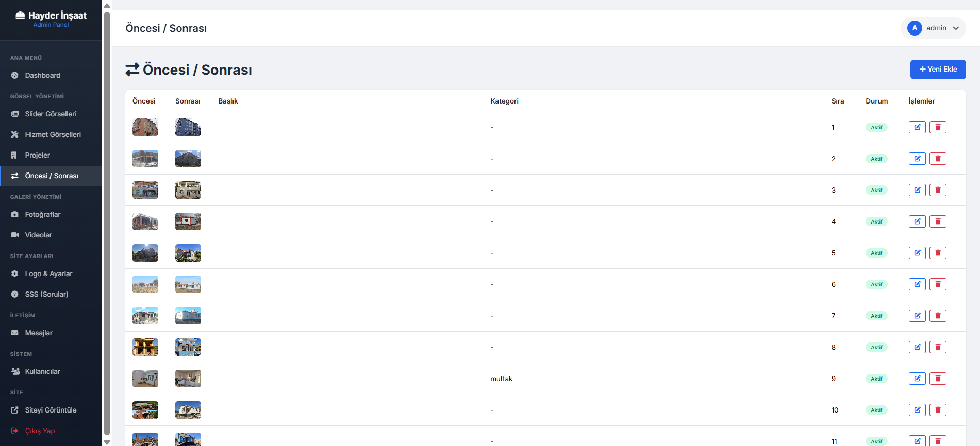Click the sidebar scrollbar down arrow
The height and width of the screenshot is (446, 980).
[x=107, y=442]
